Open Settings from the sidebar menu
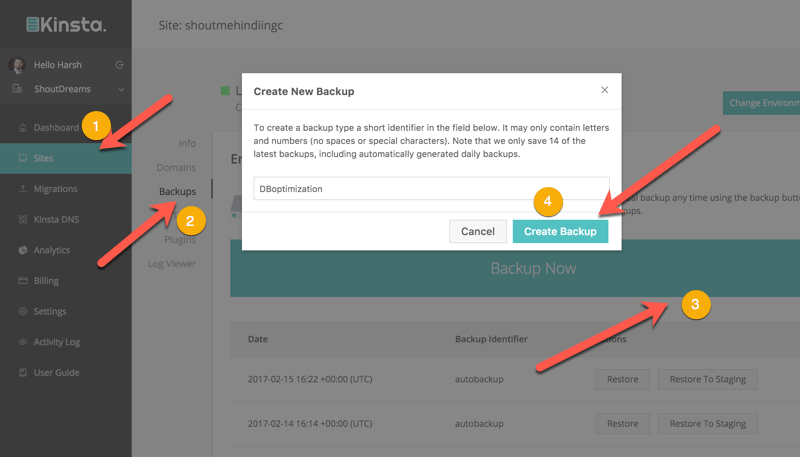This screenshot has height=457, width=800. click(50, 311)
